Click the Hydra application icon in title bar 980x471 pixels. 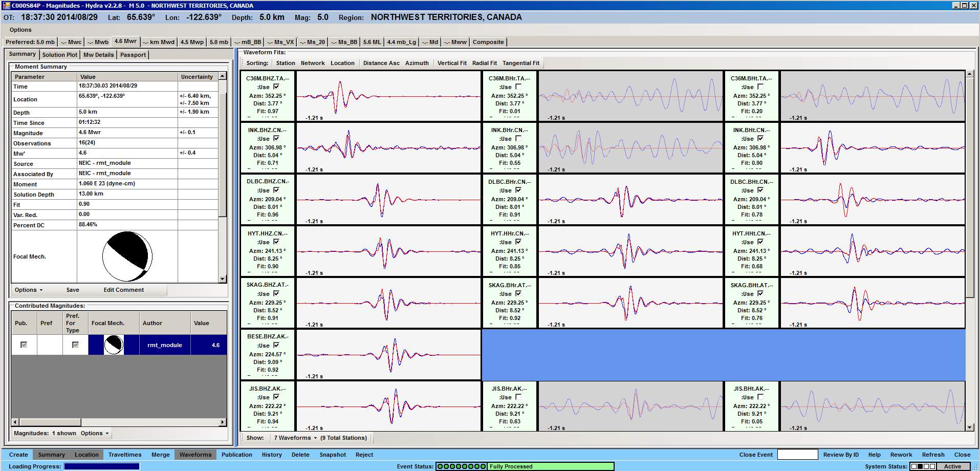tap(6, 5)
